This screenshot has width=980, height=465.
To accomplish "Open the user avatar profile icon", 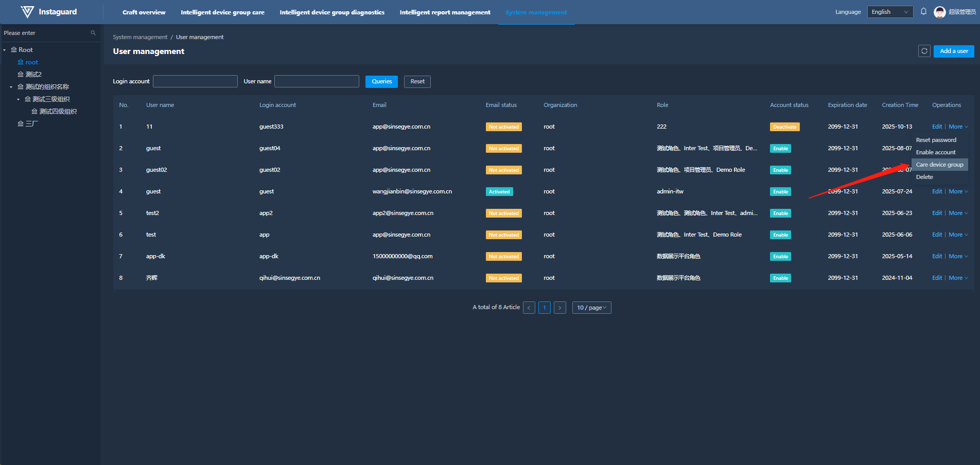I will click(939, 12).
